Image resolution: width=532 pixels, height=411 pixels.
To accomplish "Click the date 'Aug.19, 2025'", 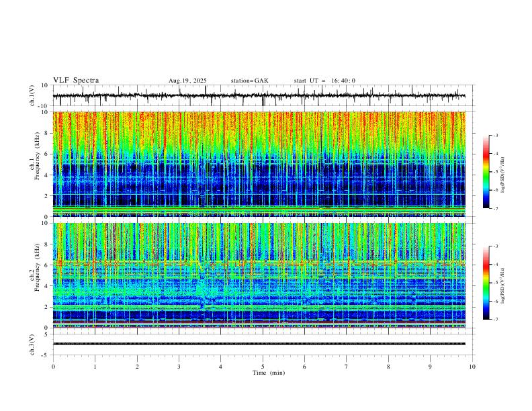I will (x=187, y=81).
